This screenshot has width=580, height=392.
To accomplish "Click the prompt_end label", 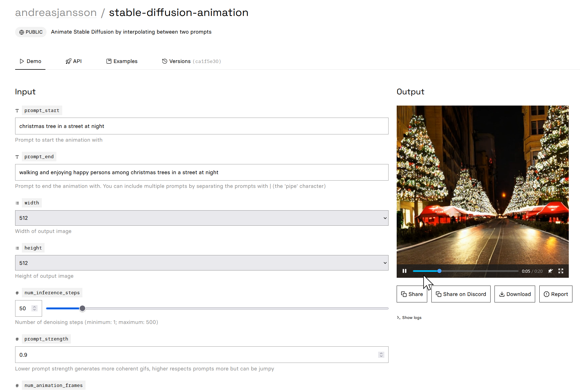I will (39, 157).
